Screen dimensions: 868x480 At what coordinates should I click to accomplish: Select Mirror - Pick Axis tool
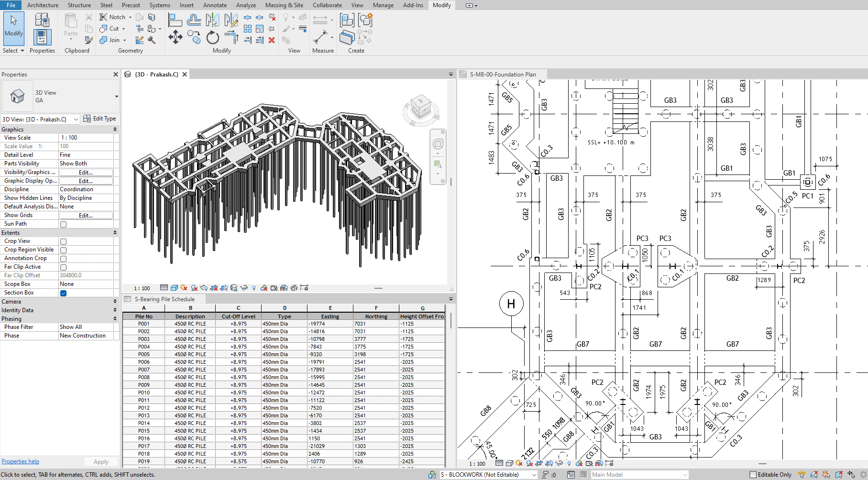pyautogui.click(x=212, y=20)
